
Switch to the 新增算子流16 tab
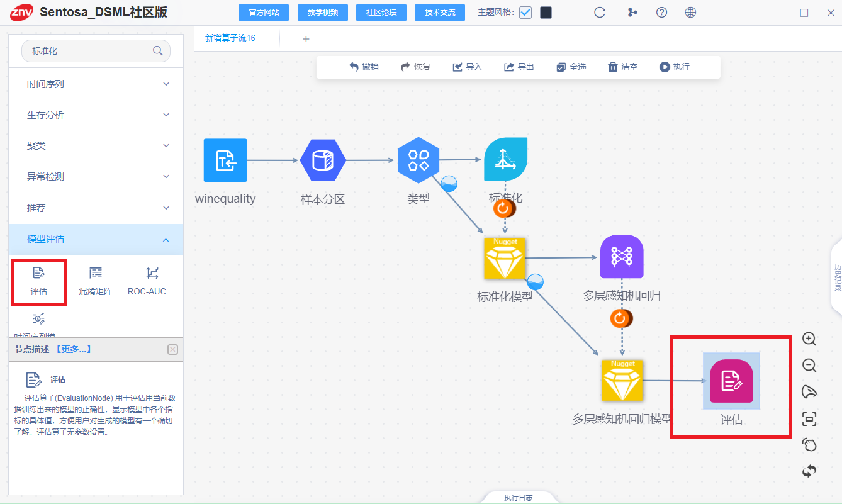tap(230, 38)
